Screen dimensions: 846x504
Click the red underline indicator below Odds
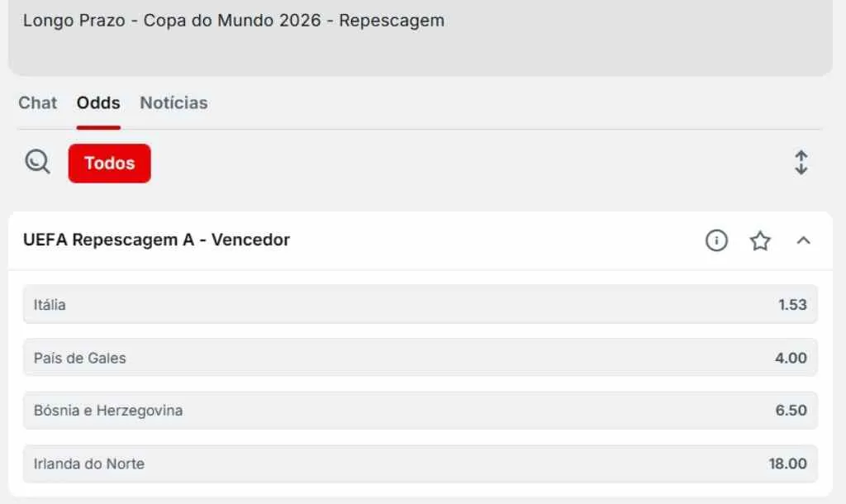point(97,126)
